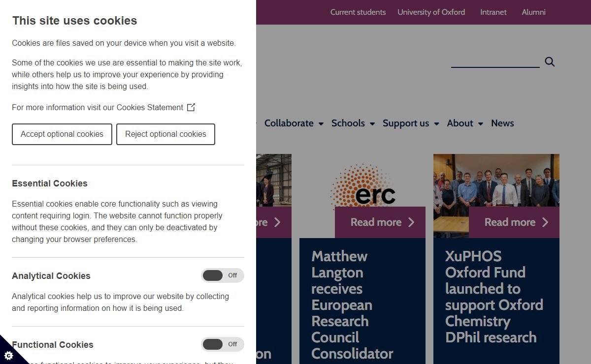Click Accept optional cookies button
Viewport: 591px width, 364px height.
(x=62, y=134)
